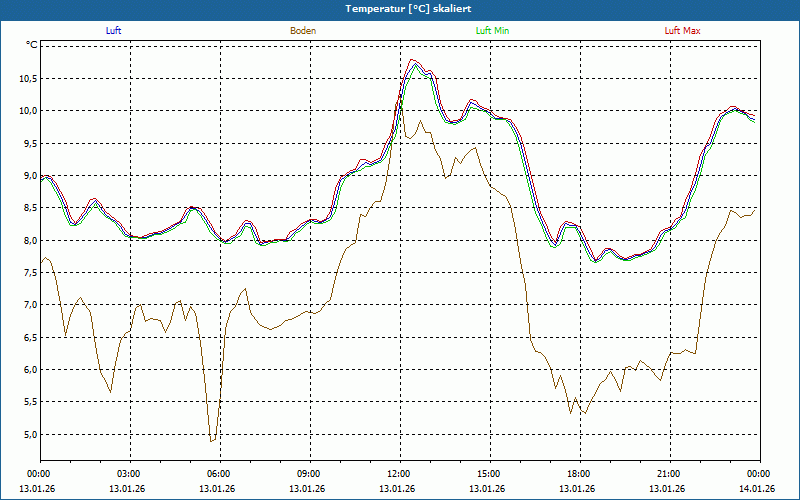Click the Boden curve's lowest dip near 06:00
This screenshot has width=800, height=500.
coord(211,441)
